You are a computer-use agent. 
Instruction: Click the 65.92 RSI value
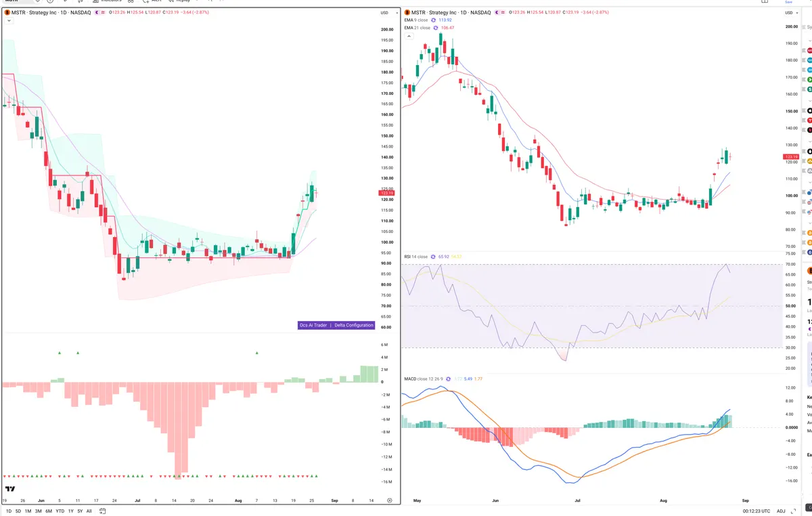(445, 257)
